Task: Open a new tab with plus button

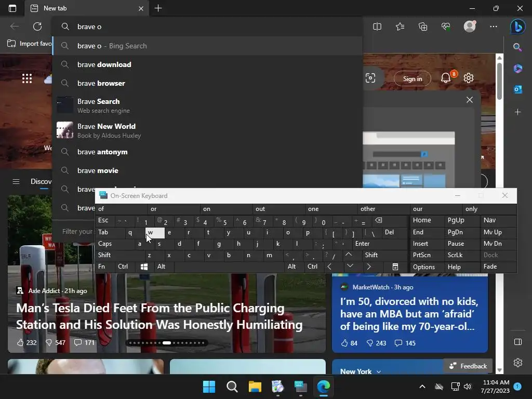Action: tap(158, 8)
